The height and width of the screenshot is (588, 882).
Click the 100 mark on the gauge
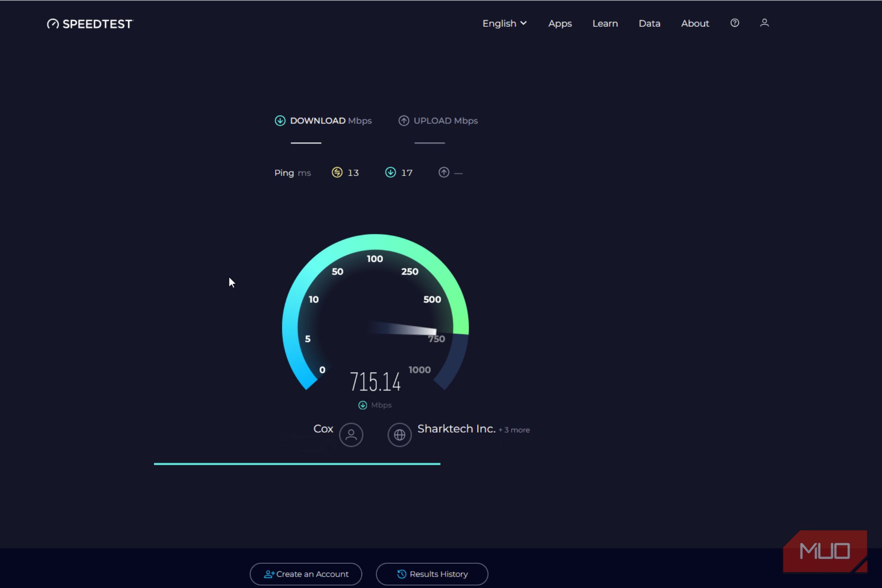tap(375, 259)
